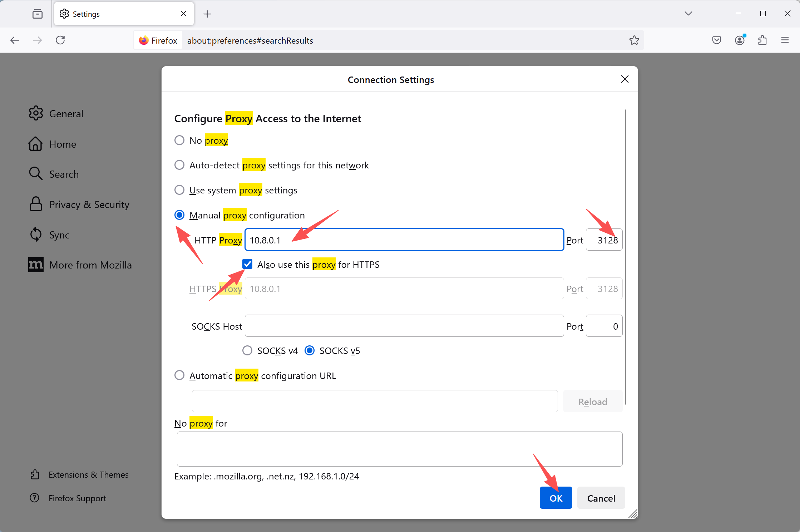Open the hamburger application menu
This screenshot has height=532, width=800.
pyautogui.click(x=785, y=40)
